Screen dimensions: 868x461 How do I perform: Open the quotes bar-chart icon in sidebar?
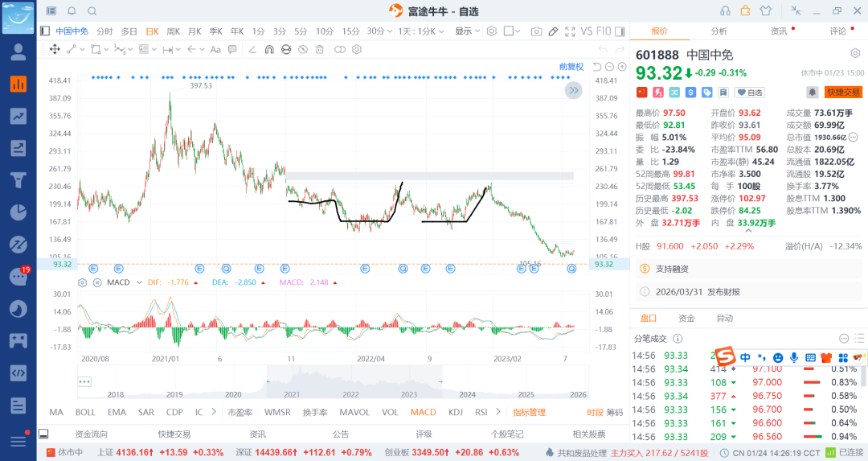[x=18, y=84]
